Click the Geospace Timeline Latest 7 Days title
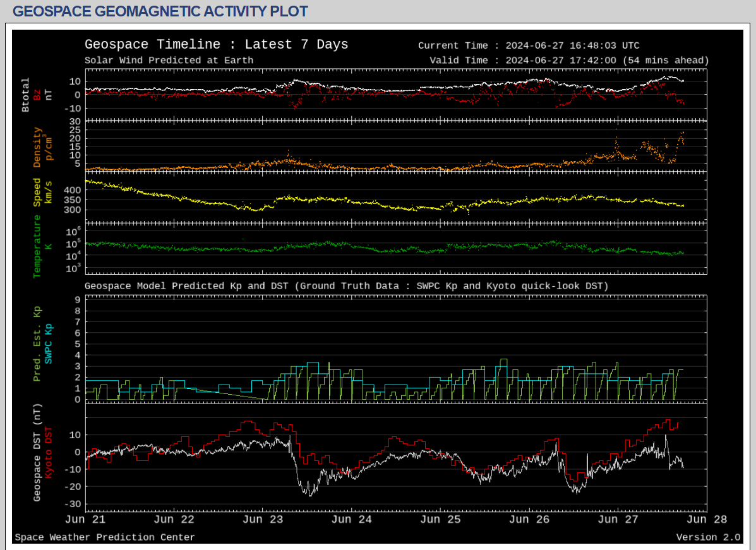The height and width of the screenshot is (550, 756). coord(216,44)
